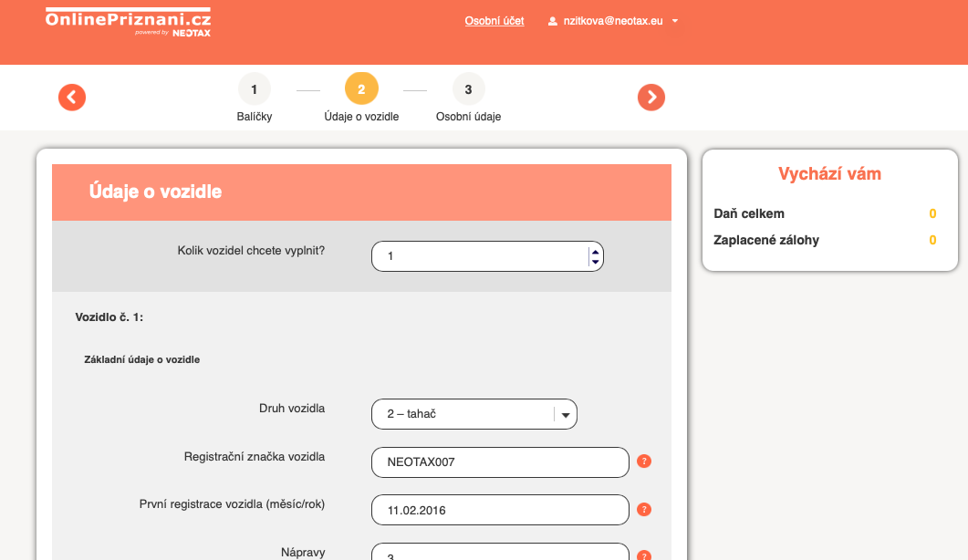Switch to step 1 Balíčky
The height and width of the screenshot is (560, 968).
click(255, 89)
